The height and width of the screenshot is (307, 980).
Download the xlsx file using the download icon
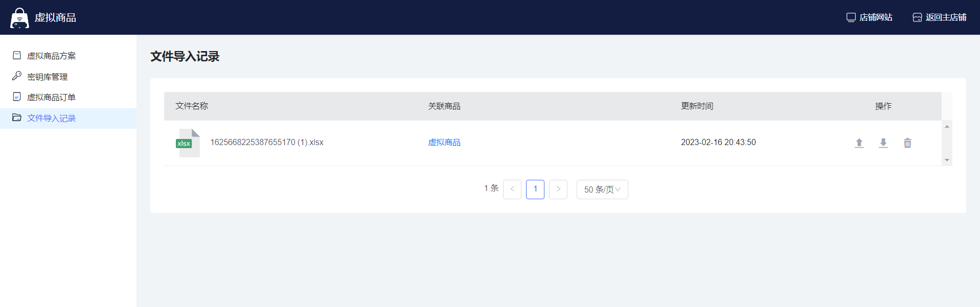(883, 143)
